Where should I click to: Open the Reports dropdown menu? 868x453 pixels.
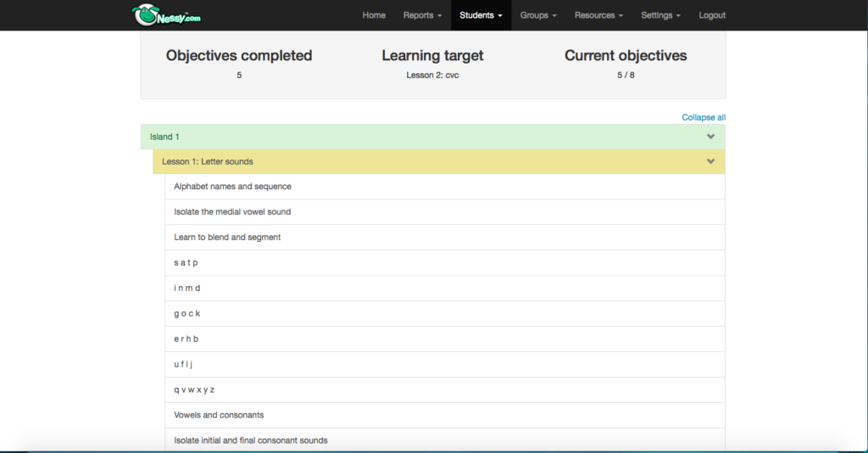(x=422, y=15)
